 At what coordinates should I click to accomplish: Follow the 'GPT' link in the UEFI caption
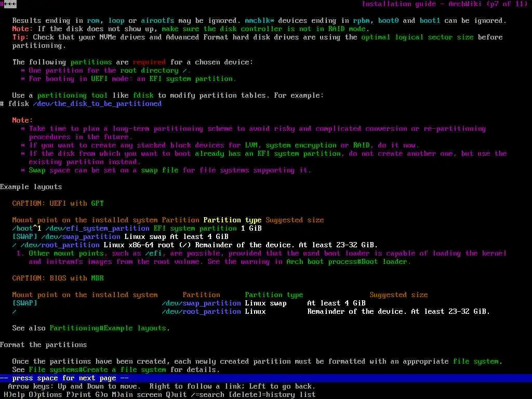click(x=97, y=204)
